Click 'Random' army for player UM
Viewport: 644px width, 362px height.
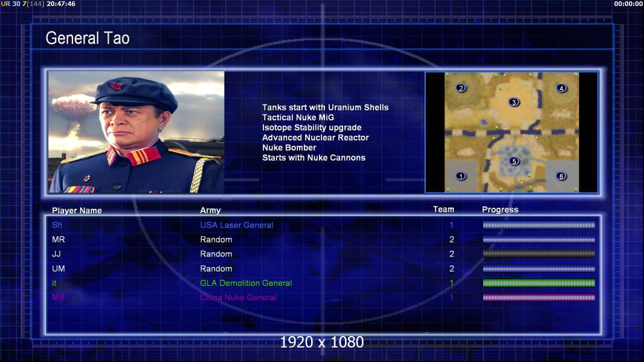(216, 268)
